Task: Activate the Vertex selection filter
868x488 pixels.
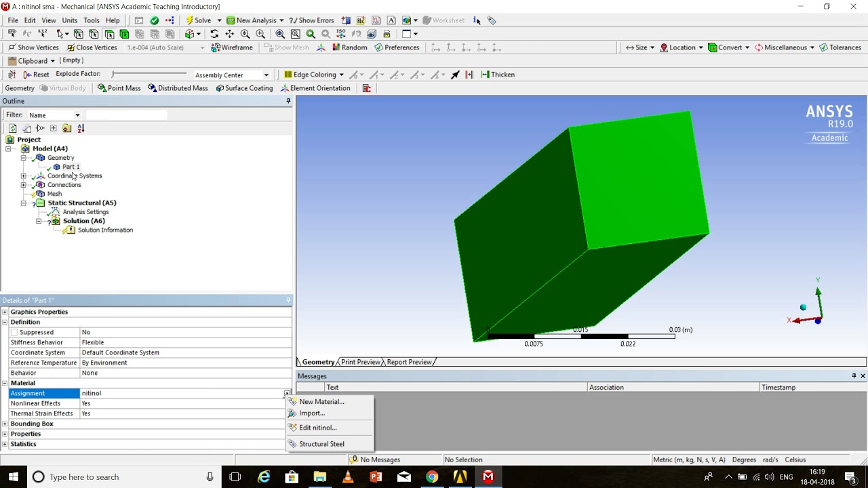Action: pos(79,34)
